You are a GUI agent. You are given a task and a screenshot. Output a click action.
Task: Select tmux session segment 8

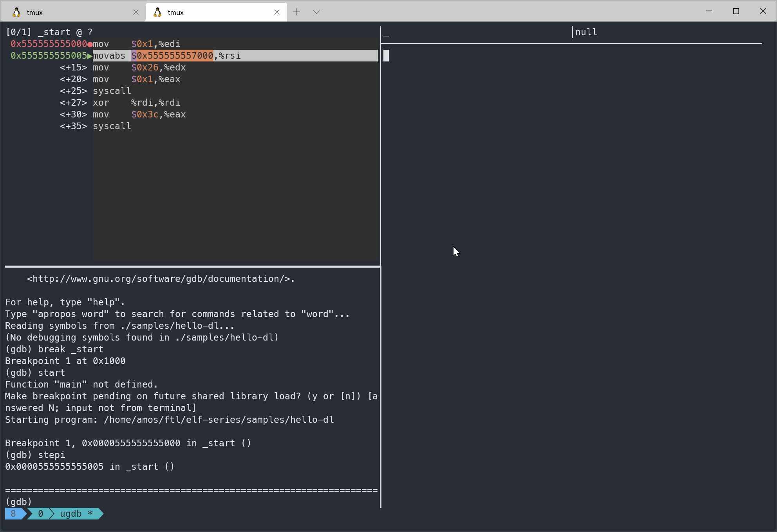(x=13, y=514)
